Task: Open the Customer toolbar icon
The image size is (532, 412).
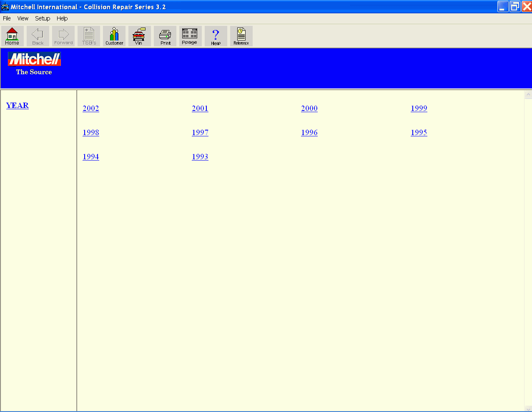Action: tap(114, 36)
